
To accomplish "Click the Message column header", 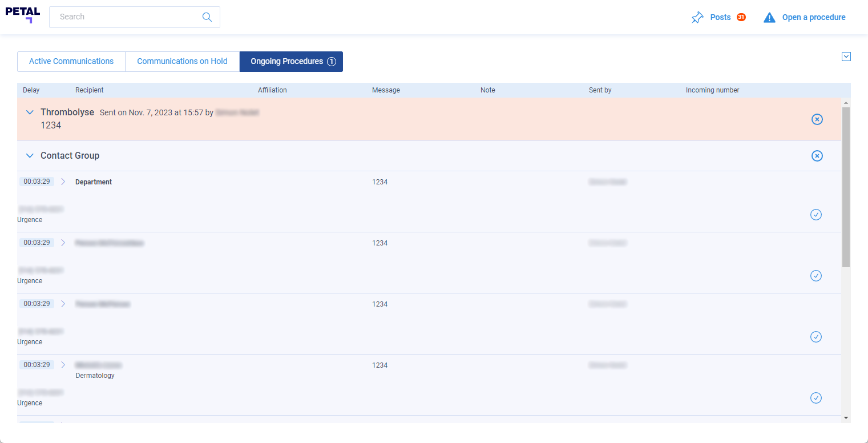I will coord(386,90).
